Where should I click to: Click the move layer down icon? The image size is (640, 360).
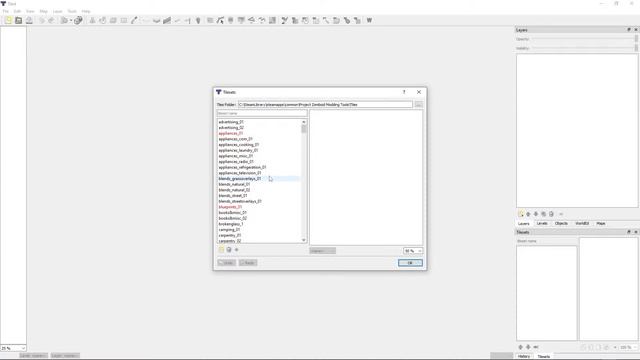[536, 214]
